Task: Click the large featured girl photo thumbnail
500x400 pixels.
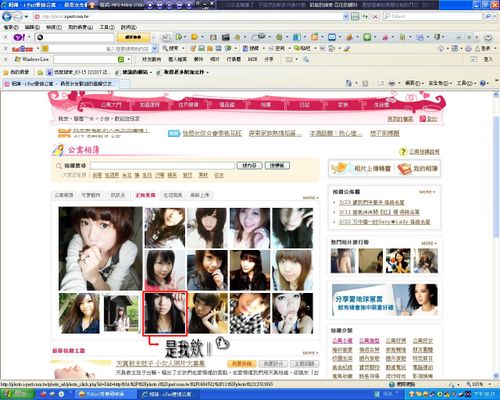Action: point(100,249)
